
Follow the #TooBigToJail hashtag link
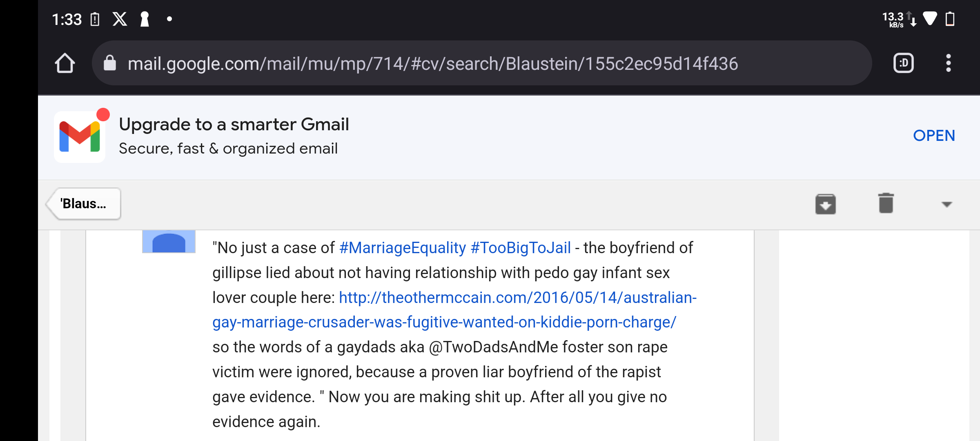coord(521,248)
